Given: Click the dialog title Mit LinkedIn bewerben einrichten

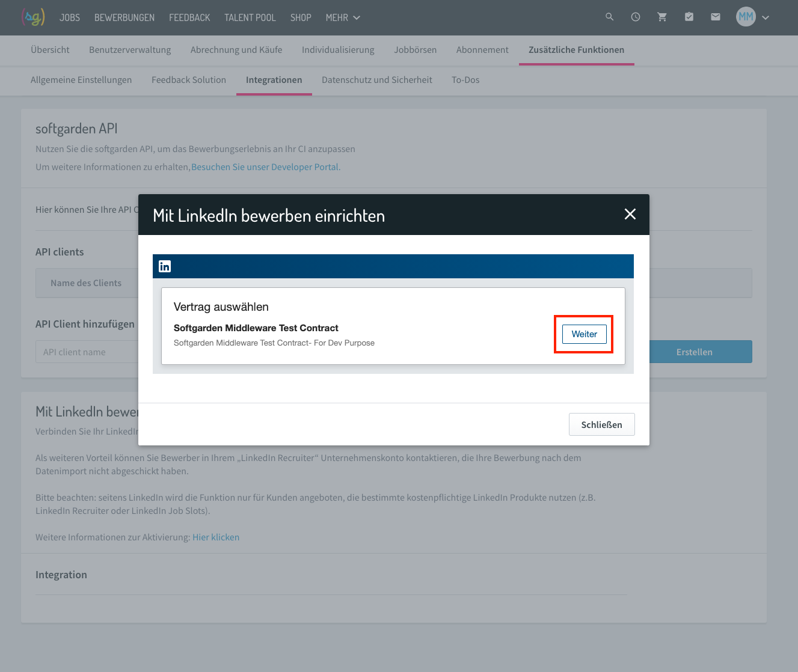Looking at the screenshot, I should click(269, 216).
